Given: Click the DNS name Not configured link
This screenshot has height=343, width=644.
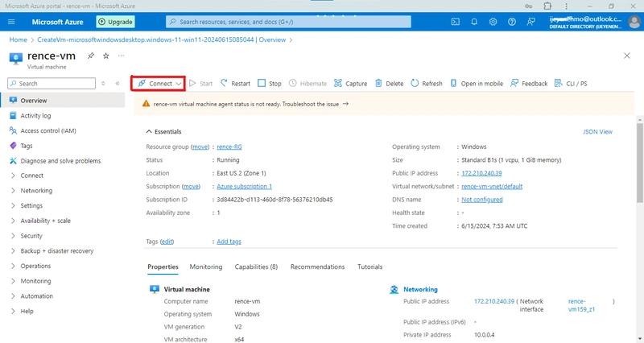Looking at the screenshot, I should coord(481,199).
